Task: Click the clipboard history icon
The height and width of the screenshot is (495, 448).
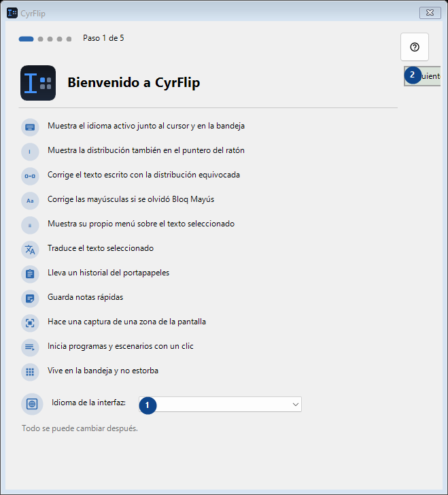Action: pyautogui.click(x=30, y=274)
